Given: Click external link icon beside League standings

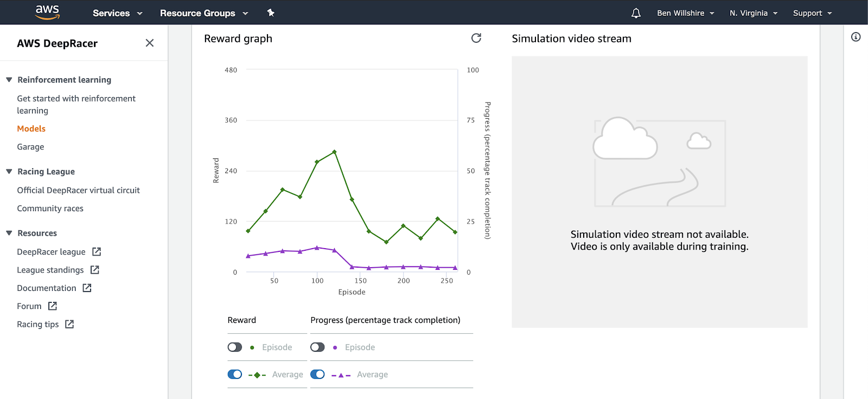Looking at the screenshot, I should coord(94,270).
